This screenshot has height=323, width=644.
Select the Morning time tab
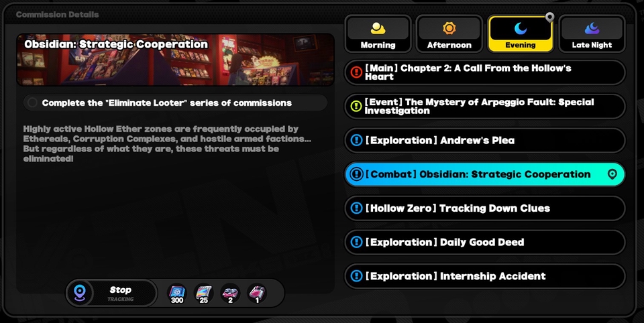(x=378, y=34)
